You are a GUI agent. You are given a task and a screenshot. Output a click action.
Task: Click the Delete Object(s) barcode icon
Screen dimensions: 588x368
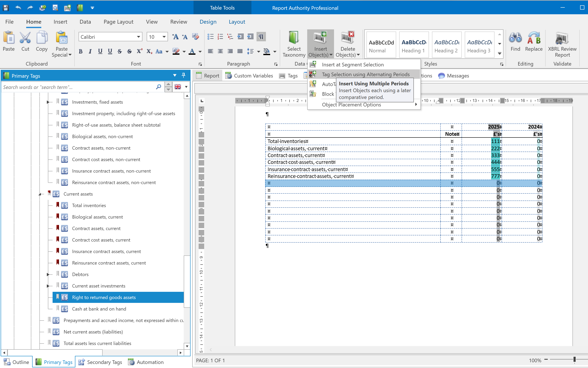[348, 38]
